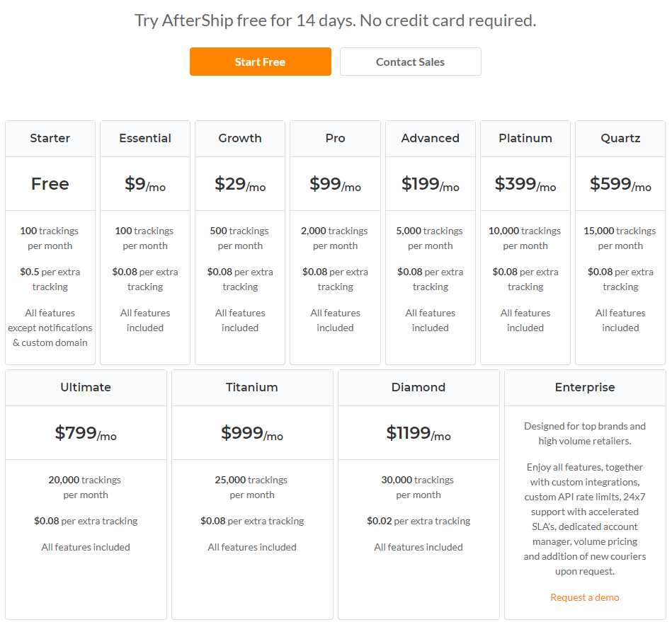
Task: Select the Diamond plan header
Action: [x=418, y=387]
